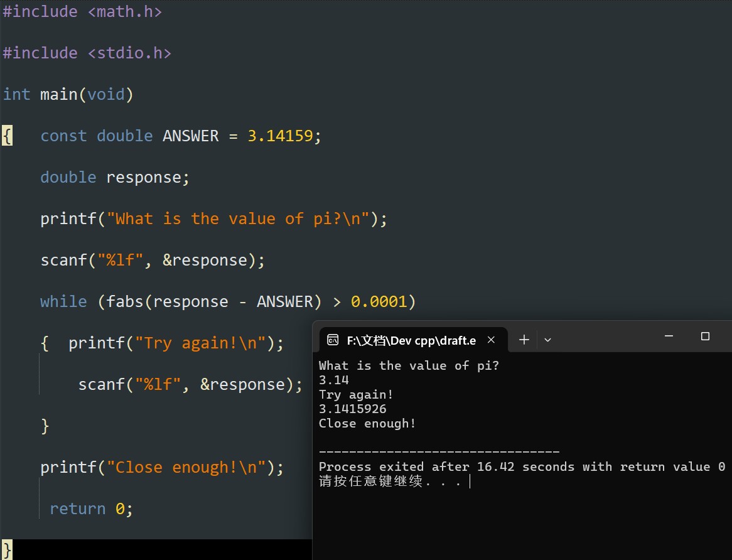Image resolution: width=732 pixels, height=560 pixels.
Task: Minimize the terminal window
Action: click(x=669, y=336)
